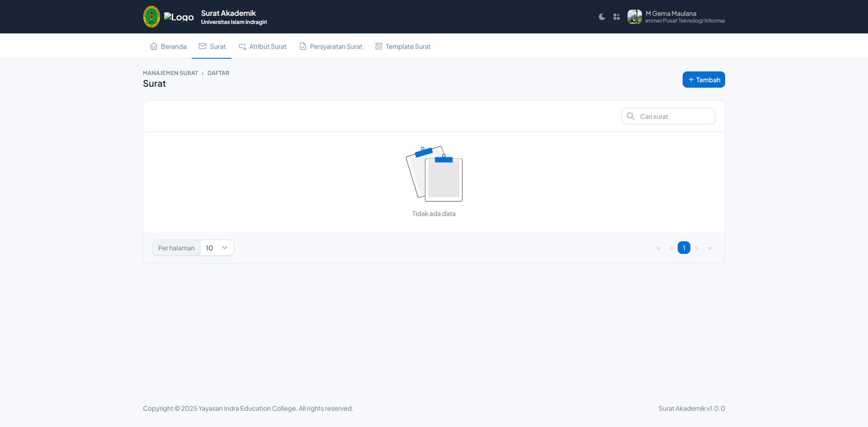868x427 pixels.
Task: Go to the Beranda tab
Action: [x=168, y=47]
